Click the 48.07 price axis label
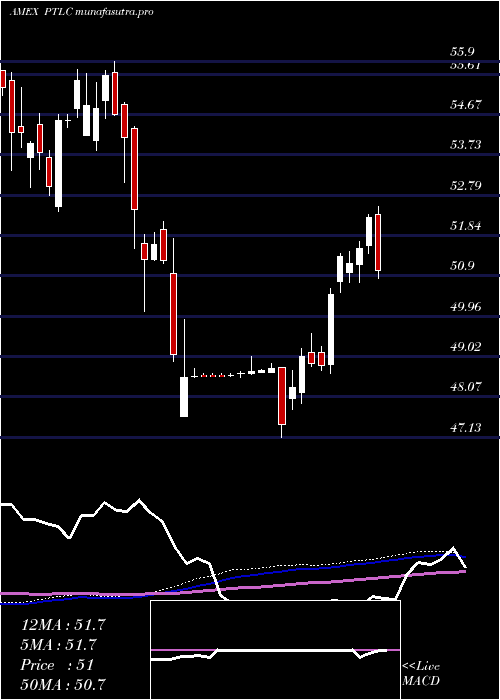 click(x=466, y=387)
